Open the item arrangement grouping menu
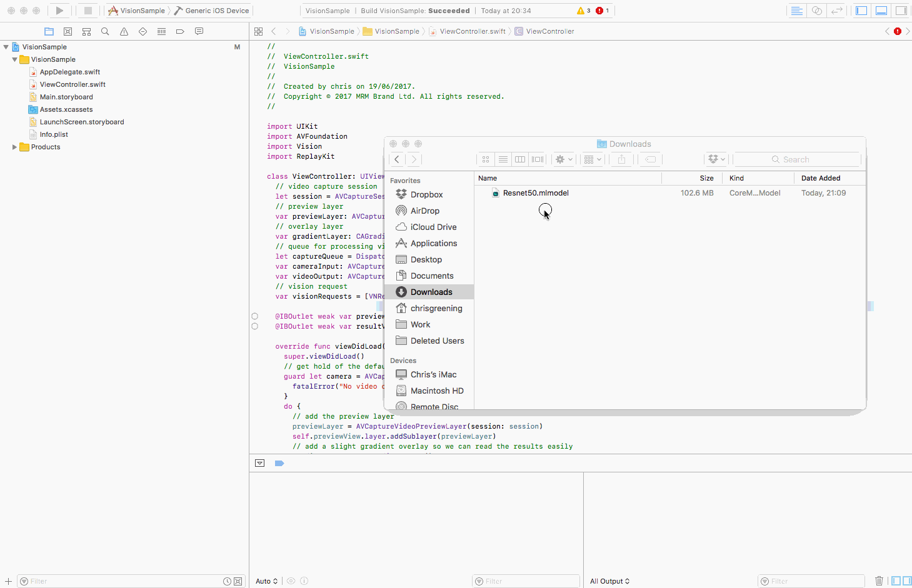912x588 pixels. [x=592, y=159]
